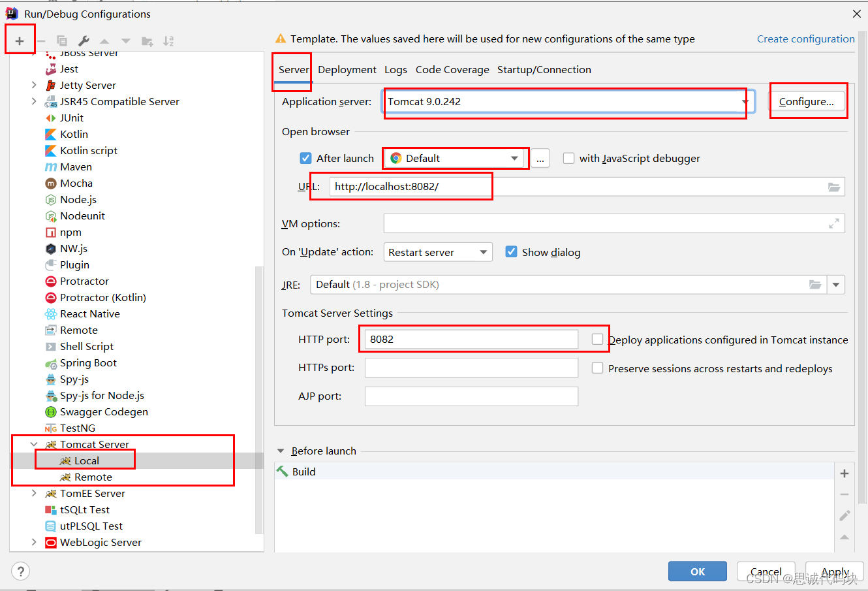The width and height of the screenshot is (868, 591).
Task: Collapse the Tomcat Server node
Action: (x=34, y=444)
